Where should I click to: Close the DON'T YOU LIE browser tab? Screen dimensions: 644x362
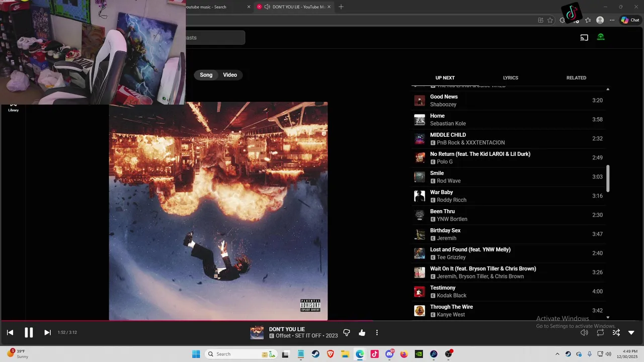point(330,7)
